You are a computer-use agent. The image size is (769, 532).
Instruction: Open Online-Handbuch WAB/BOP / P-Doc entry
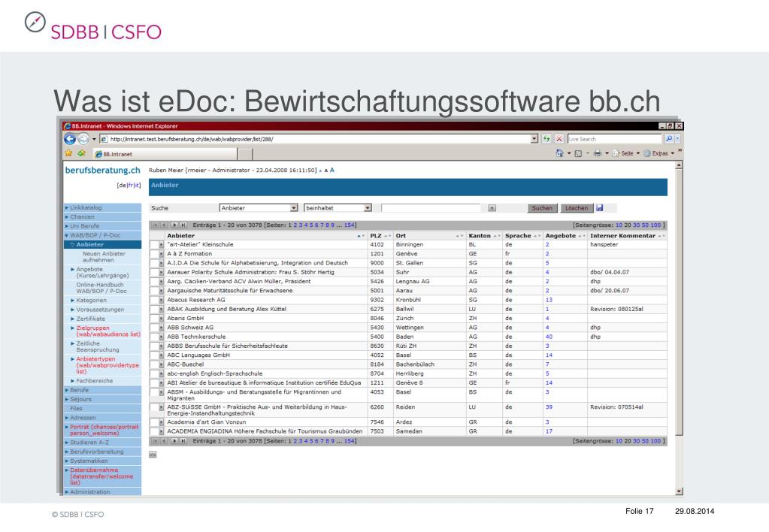[101, 288]
